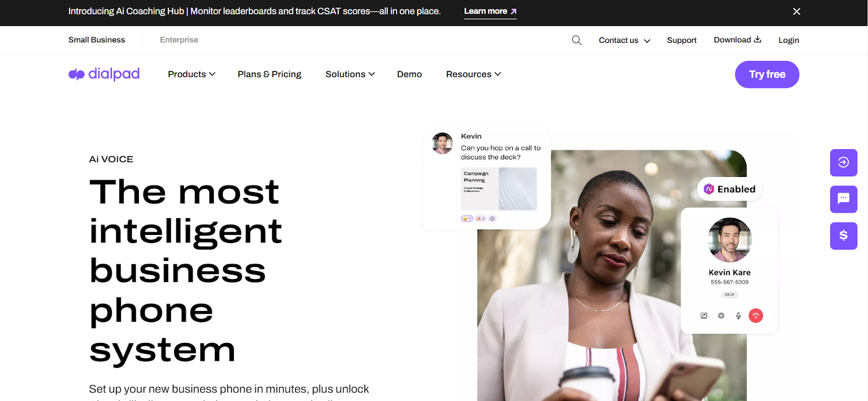
Task: Open the Contact us dropdown
Action: pyautogui.click(x=624, y=40)
